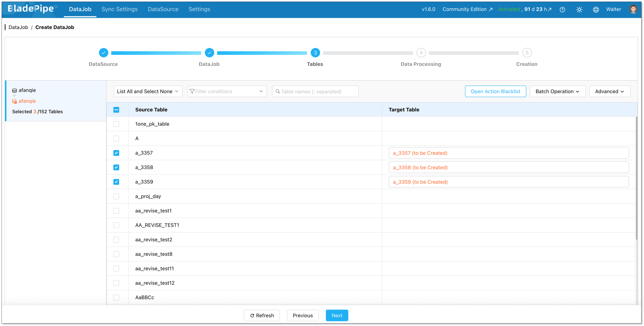Collapse the afanqie tree chevron
644x326 pixels.
pyautogui.click(x=14, y=96)
